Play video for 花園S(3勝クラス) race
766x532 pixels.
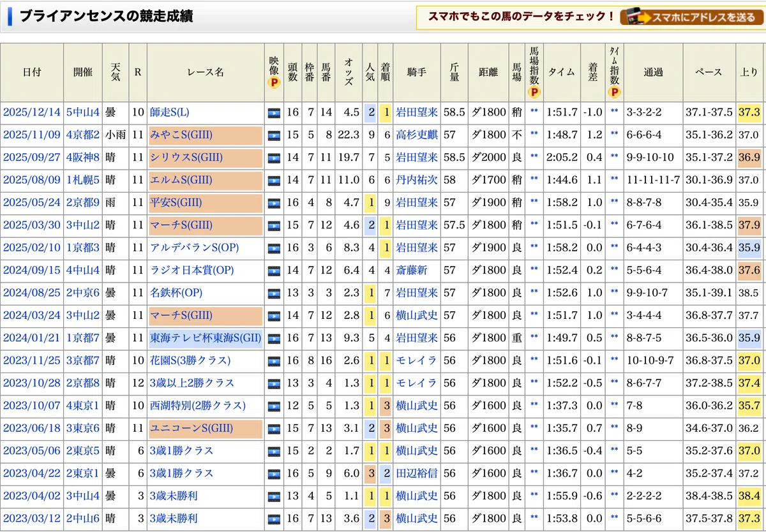[274, 361]
